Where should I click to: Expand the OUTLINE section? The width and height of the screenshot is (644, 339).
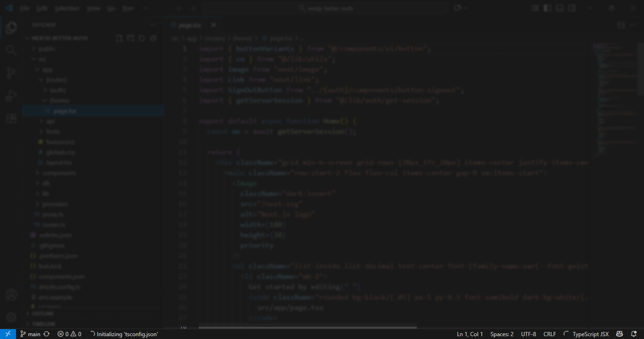click(42, 314)
